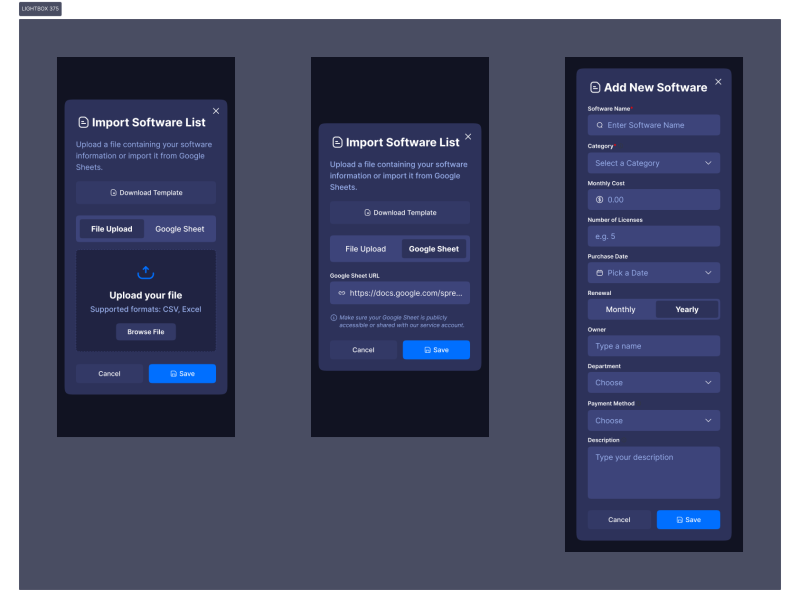Open the Pick a Date dropdown

654,273
